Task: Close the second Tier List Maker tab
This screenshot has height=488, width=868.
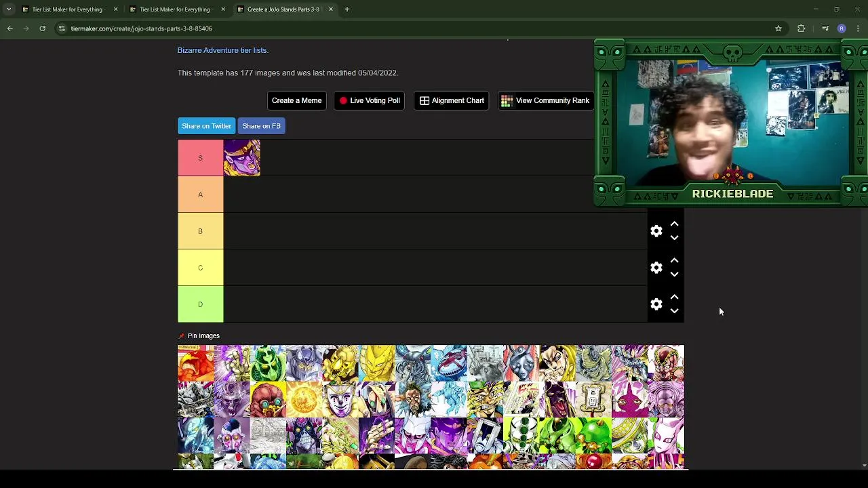Action: 223,9
